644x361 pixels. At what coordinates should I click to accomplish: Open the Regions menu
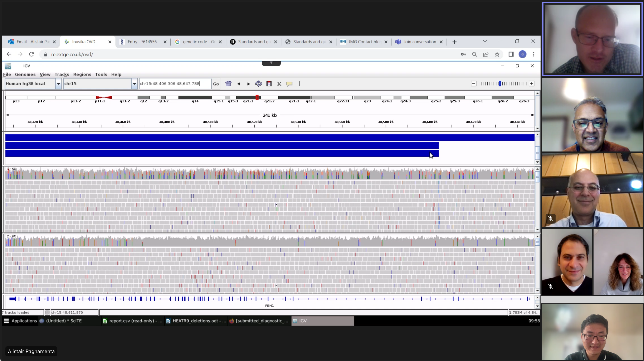coord(82,74)
